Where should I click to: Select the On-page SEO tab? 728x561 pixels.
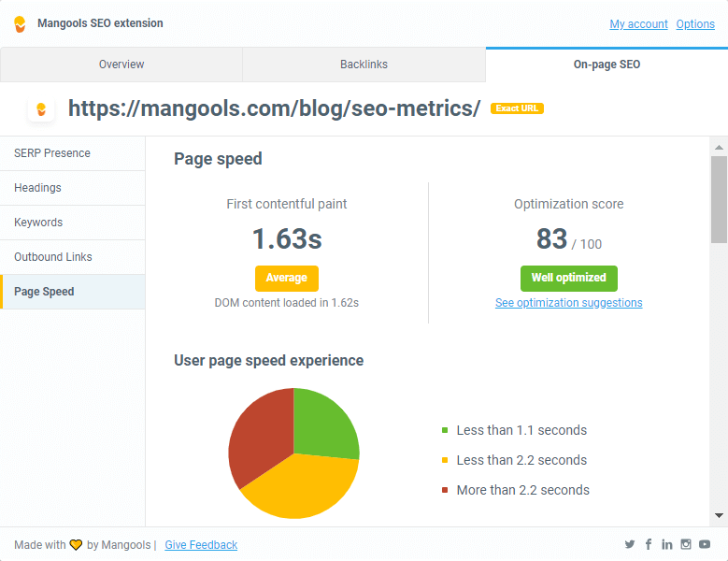pyautogui.click(x=607, y=65)
